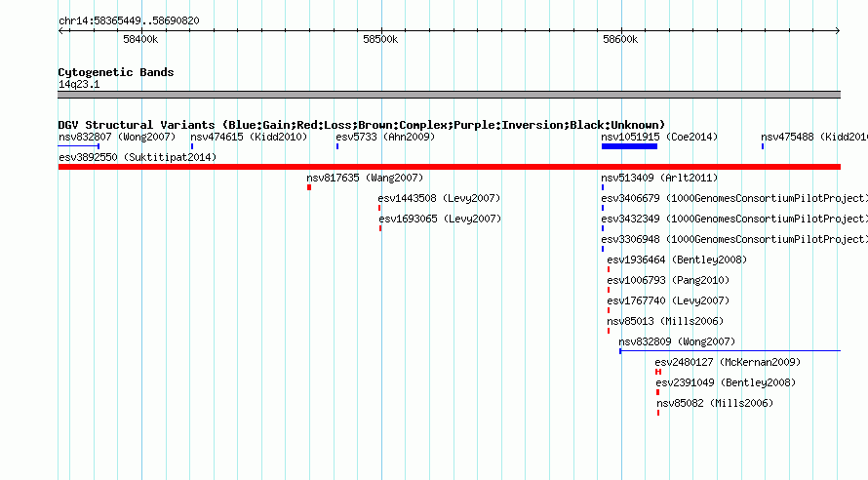Viewport: 868px width, 480px height.
Task: Open the esv2480127 (McKernan2009) label
Action: [x=728, y=362]
